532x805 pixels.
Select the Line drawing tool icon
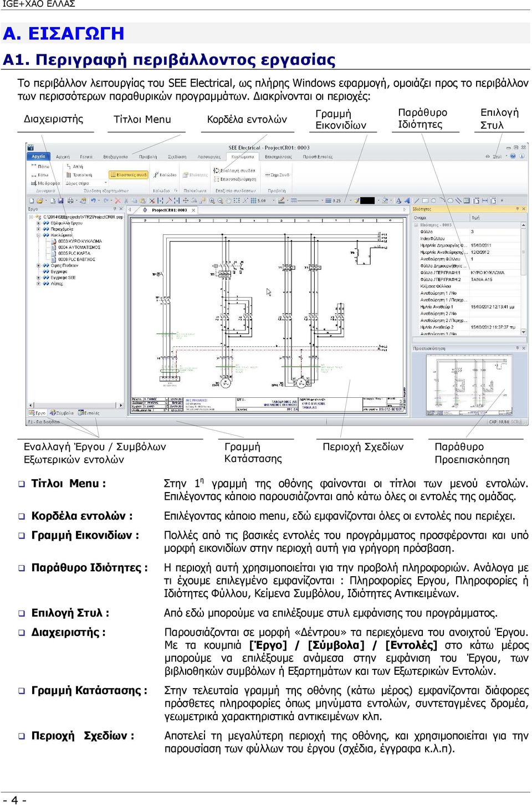pos(417,201)
